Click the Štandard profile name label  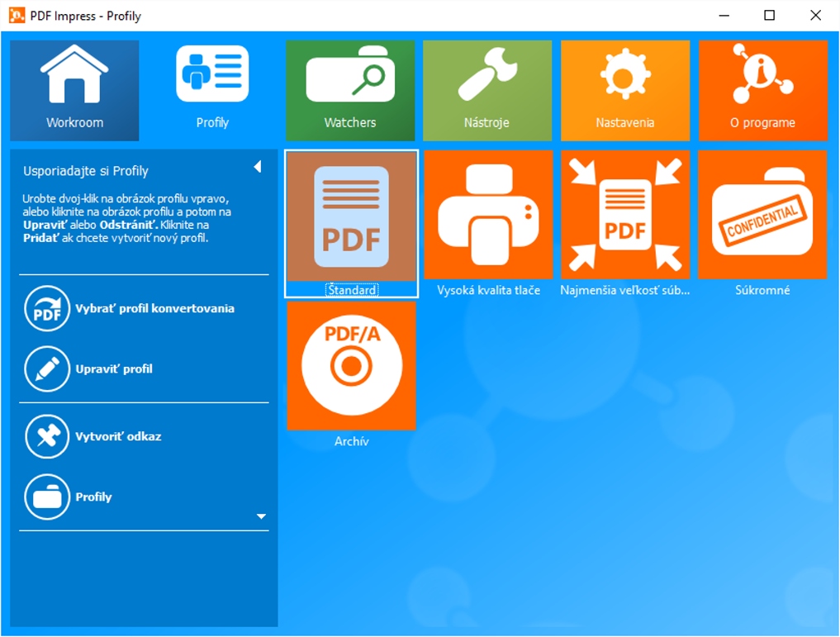[352, 290]
